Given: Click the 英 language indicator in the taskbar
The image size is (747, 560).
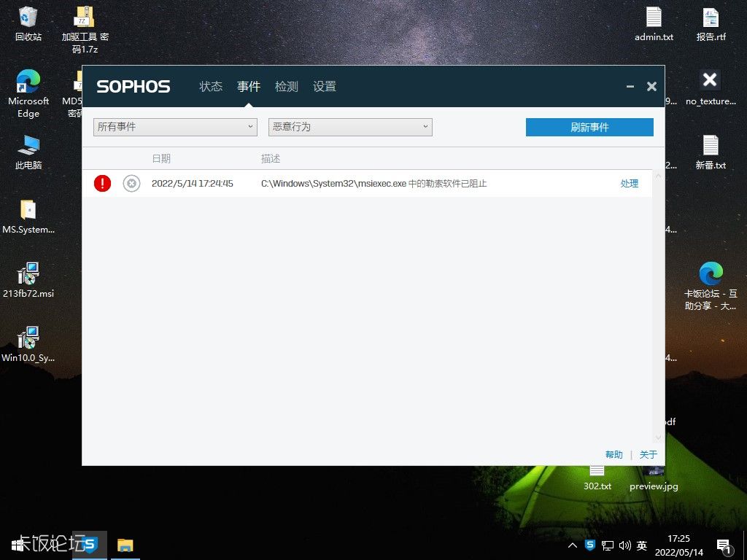Looking at the screenshot, I should [642, 545].
